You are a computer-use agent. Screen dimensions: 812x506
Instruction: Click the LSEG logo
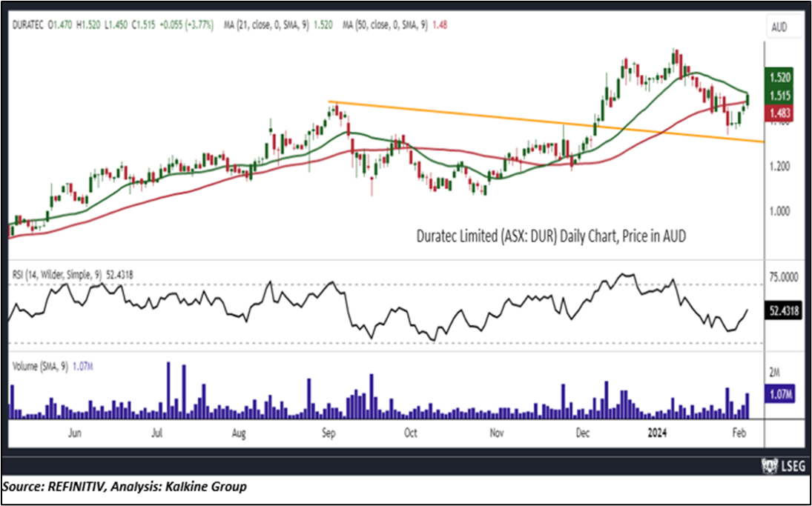click(x=784, y=466)
